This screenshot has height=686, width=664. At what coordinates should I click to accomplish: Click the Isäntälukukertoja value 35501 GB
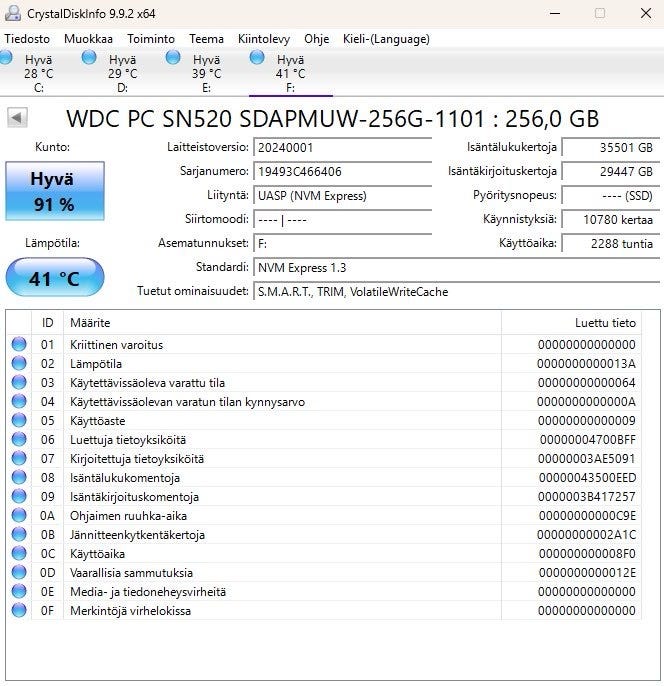[x=611, y=147]
